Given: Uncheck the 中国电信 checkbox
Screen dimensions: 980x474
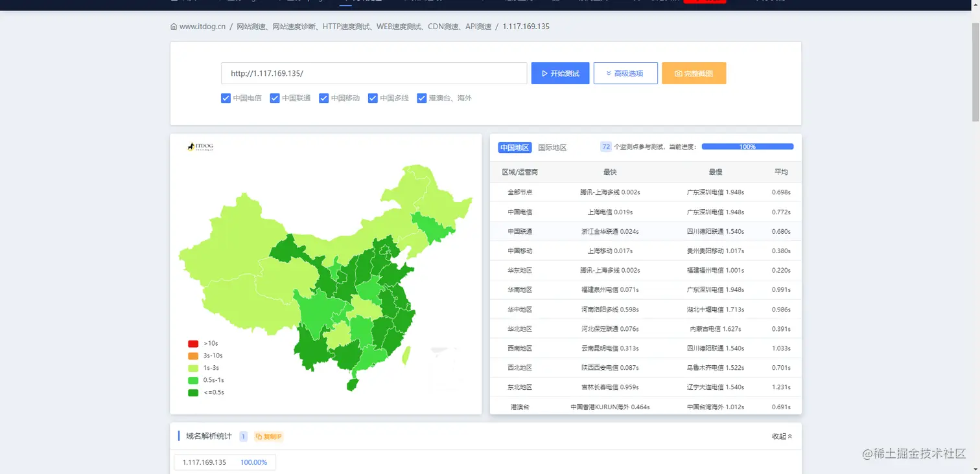Looking at the screenshot, I should [x=226, y=98].
